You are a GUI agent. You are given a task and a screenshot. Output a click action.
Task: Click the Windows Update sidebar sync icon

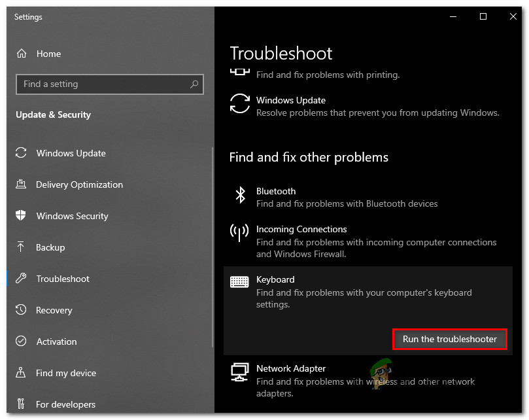[21, 152]
